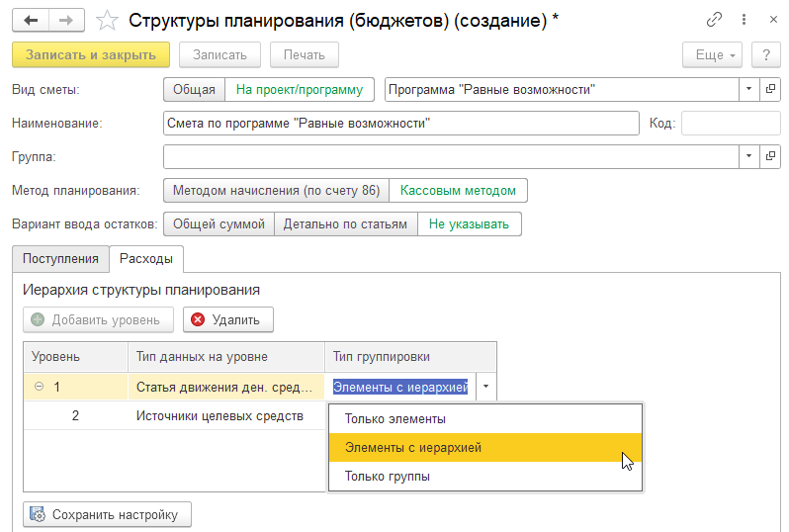Select Детально по статьям balance option
The height and width of the screenshot is (532, 789).
345,224
